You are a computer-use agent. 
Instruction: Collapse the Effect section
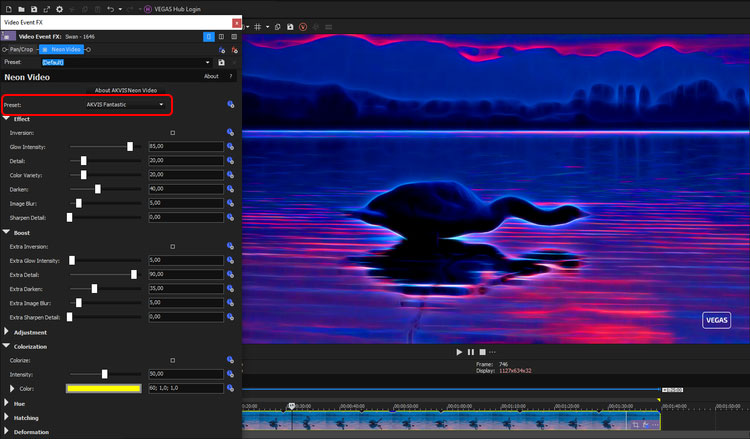[6, 119]
